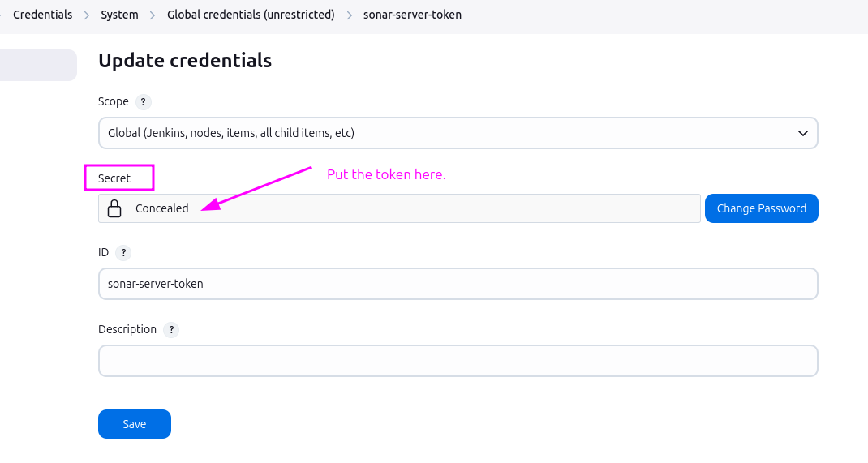Open Global credentials (unrestricted) breadcrumb
This screenshot has height=463, width=868.
tap(251, 15)
